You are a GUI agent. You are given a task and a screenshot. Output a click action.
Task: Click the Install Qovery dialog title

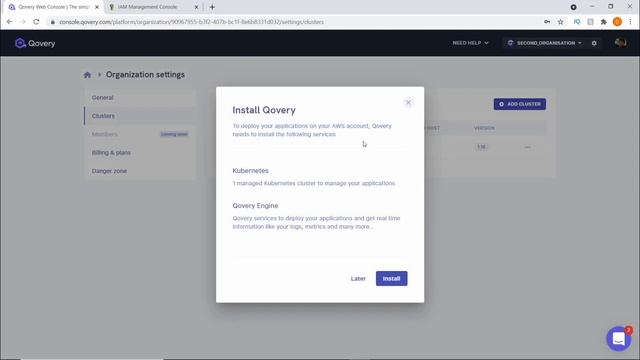pyautogui.click(x=264, y=110)
